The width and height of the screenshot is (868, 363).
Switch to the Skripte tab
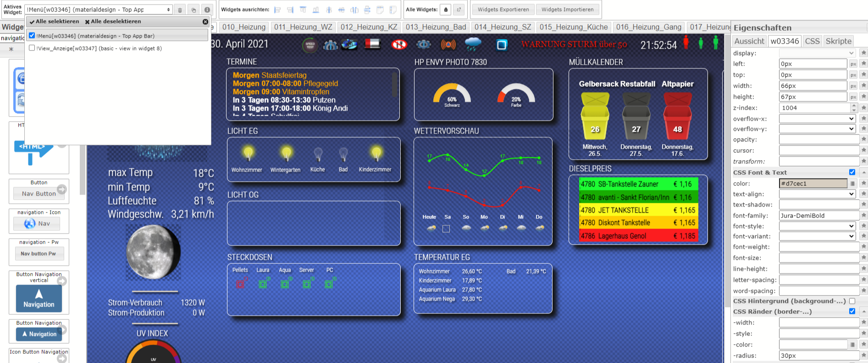(x=838, y=41)
